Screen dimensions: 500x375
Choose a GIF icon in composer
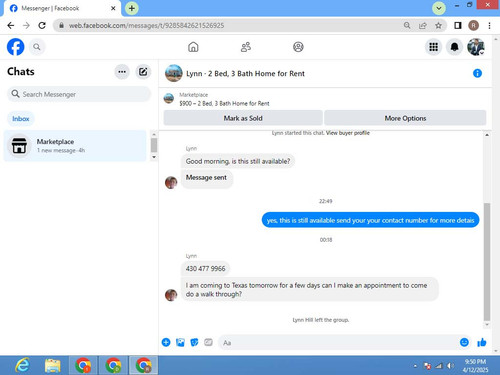click(x=208, y=342)
